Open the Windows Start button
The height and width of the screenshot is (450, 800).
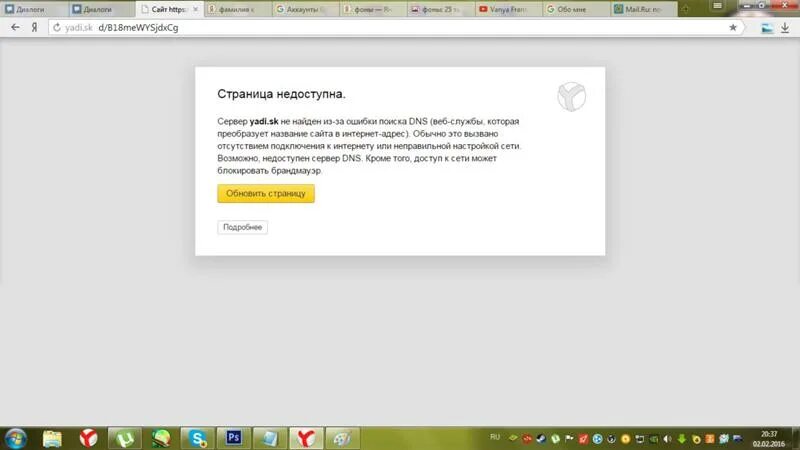[15, 439]
